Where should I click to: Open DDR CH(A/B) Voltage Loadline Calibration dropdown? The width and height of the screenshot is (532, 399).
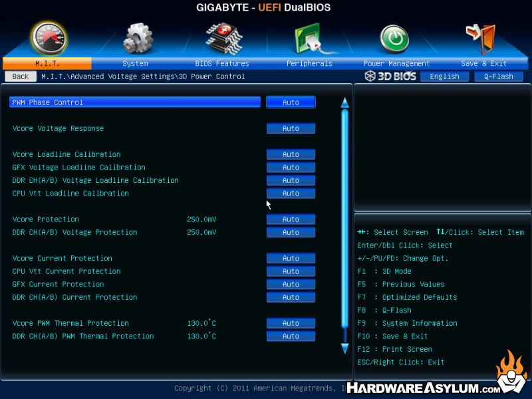click(291, 180)
